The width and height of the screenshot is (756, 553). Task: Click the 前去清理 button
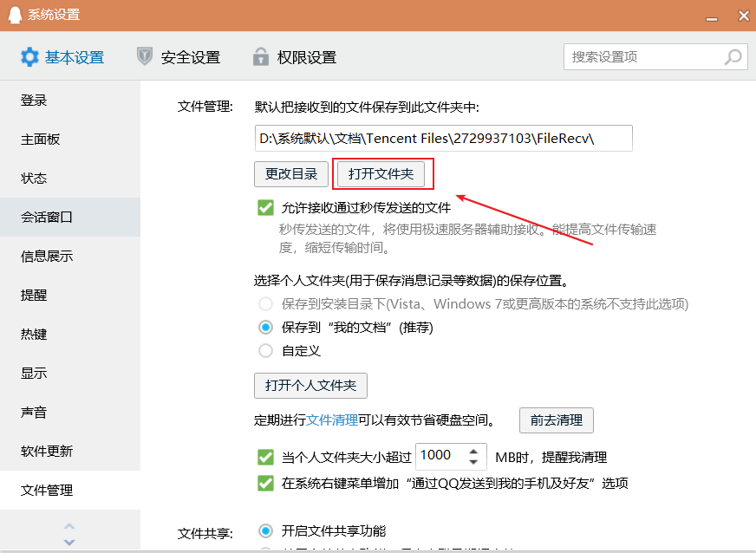click(557, 420)
